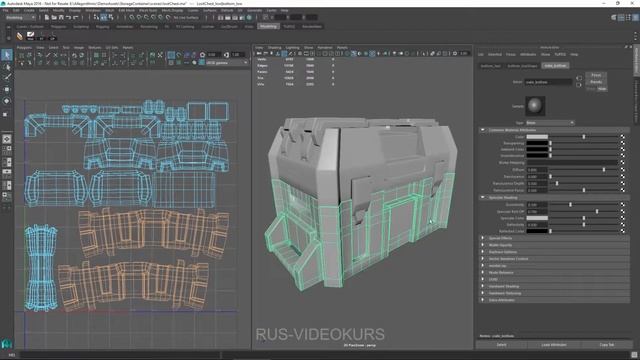Click the Maya home icon at bottom left
The width and height of the screenshot is (640, 360).
point(7,344)
